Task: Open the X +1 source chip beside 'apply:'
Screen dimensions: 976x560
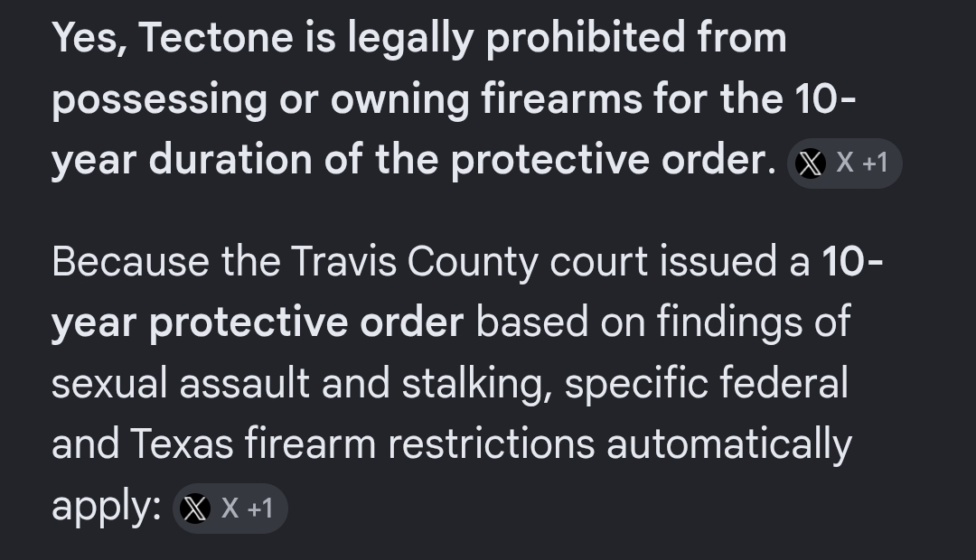Action: pos(230,509)
